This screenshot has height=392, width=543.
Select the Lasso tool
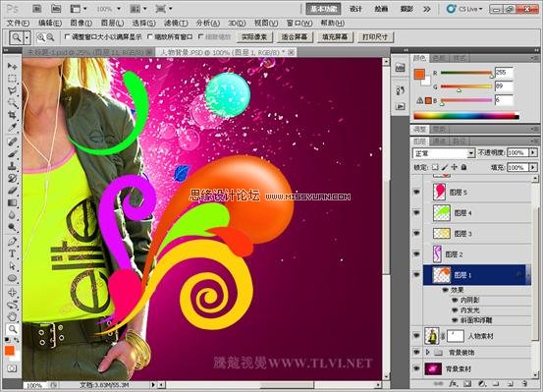pos(12,90)
